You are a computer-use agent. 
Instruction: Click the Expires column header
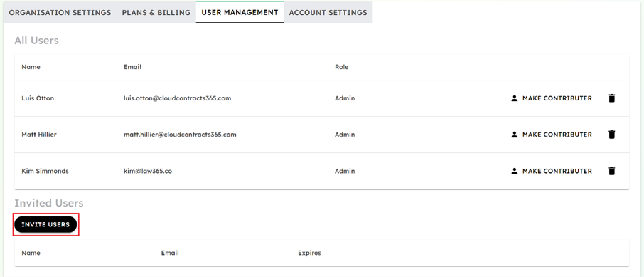[x=309, y=253]
